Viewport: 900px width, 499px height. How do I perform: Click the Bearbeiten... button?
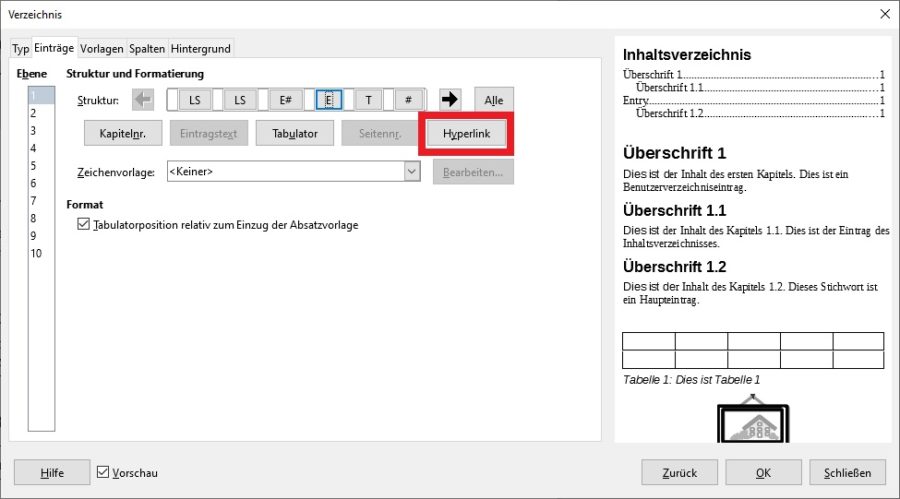[x=473, y=172]
